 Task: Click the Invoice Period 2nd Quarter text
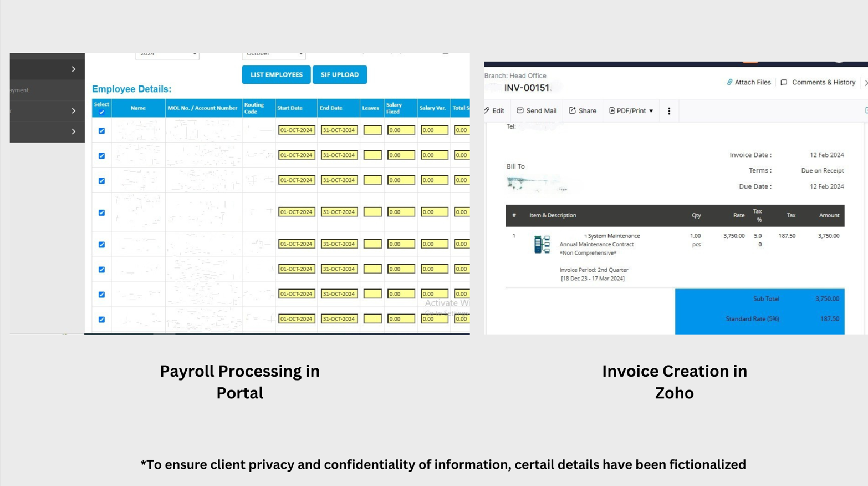(594, 270)
